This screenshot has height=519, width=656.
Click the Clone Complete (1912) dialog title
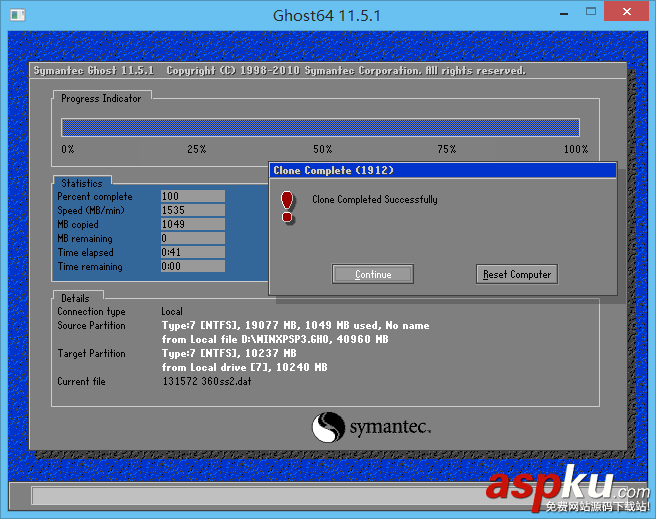(x=333, y=170)
